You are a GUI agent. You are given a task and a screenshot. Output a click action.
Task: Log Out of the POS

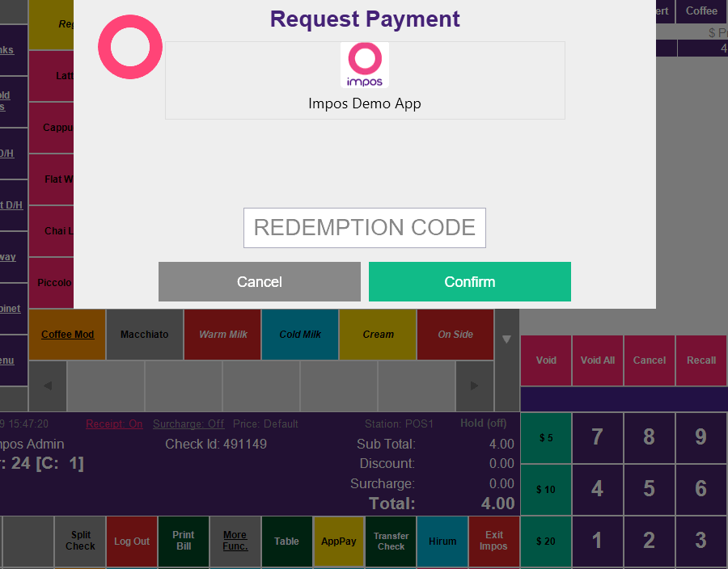pyautogui.click(x=132, y=542)
